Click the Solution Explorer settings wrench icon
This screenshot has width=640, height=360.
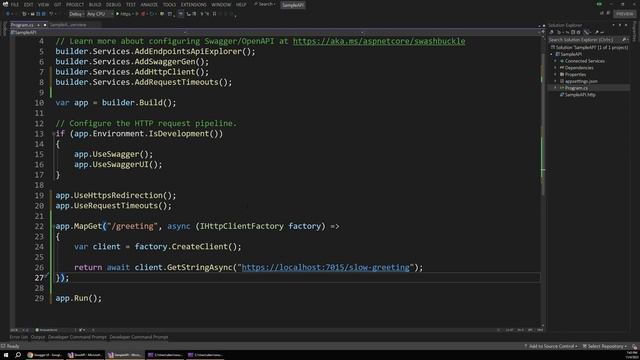pos(596,32)
